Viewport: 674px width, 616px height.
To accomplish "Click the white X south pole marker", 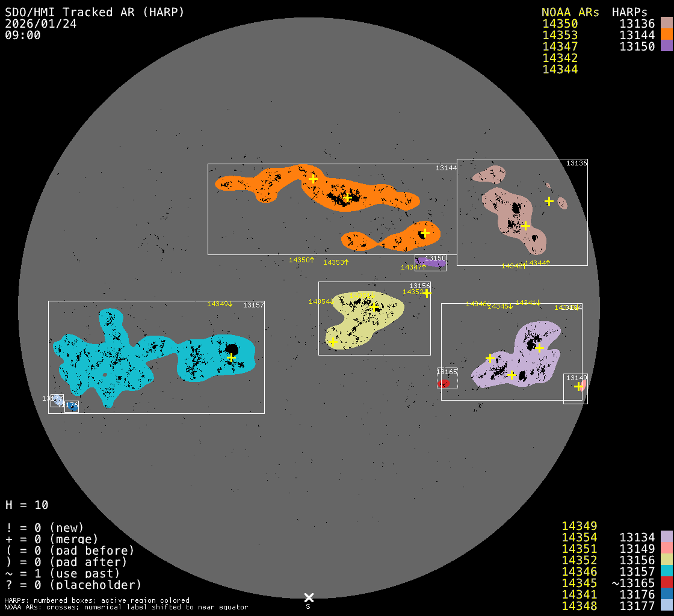I will pos(309,597).
